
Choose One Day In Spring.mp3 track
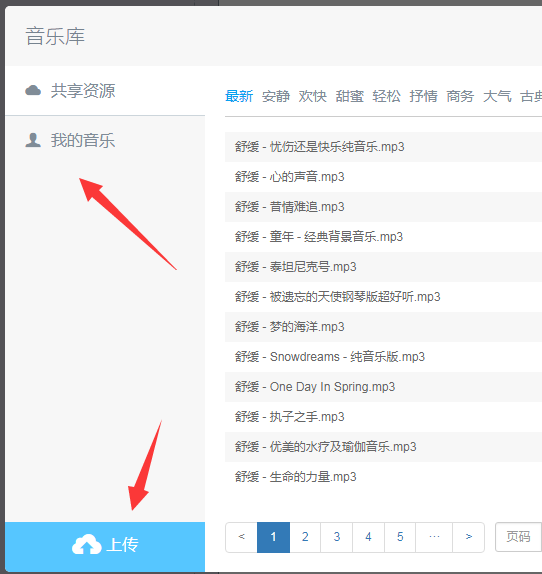pos(383,387)
